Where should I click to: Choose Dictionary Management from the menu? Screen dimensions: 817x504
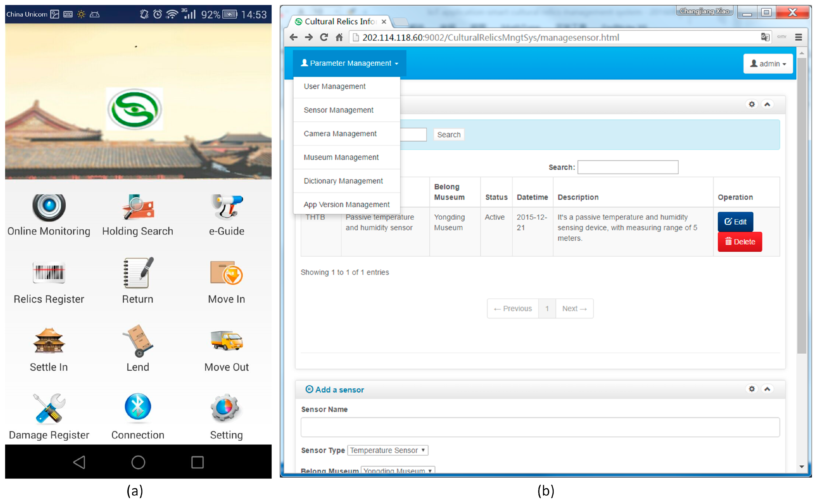(343, 181)
